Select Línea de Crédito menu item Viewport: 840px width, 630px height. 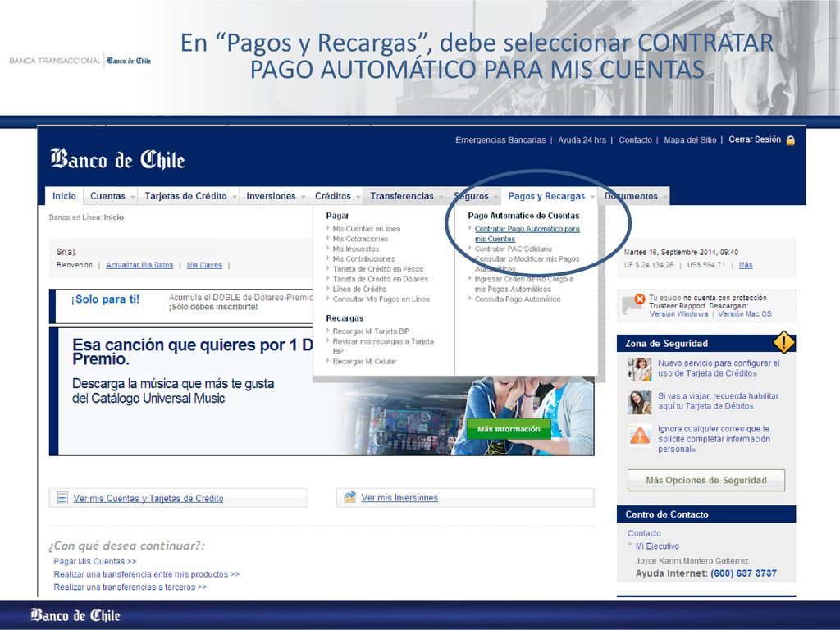click(x=359, y=289)
